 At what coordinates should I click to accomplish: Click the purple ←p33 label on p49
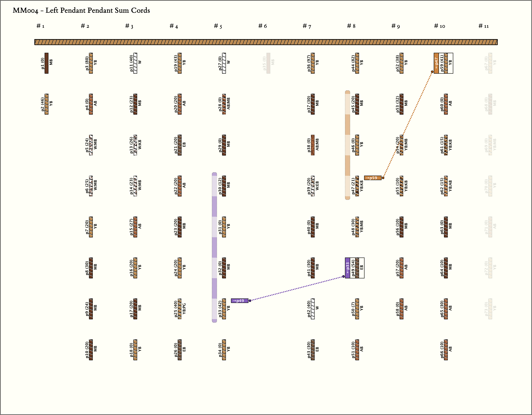pos(348,268)
